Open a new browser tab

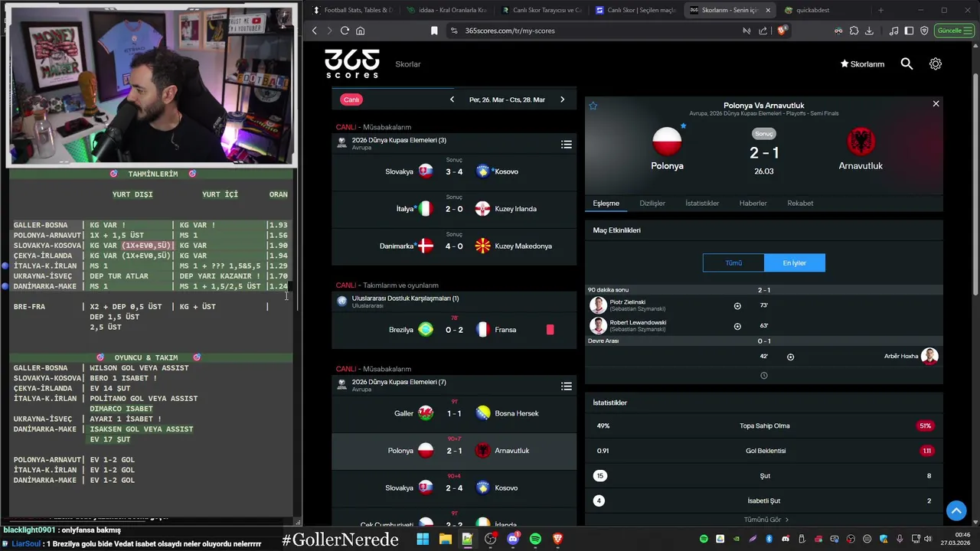click(x=880, y=10)
